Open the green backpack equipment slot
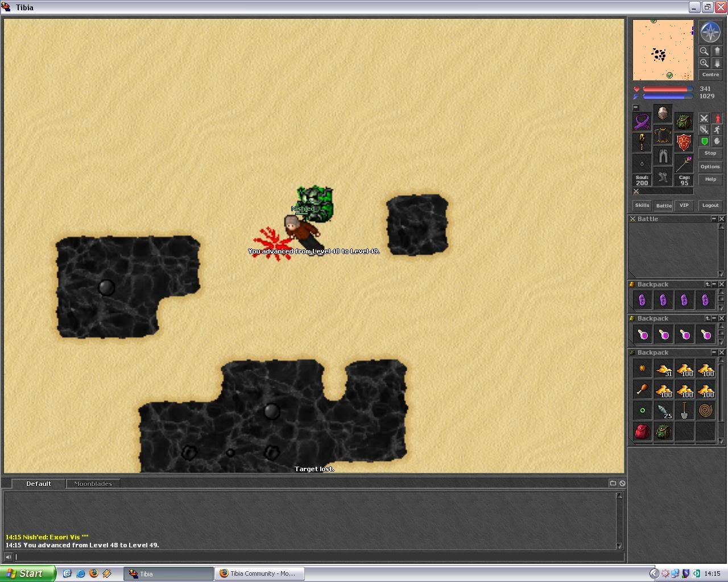This screenshot has height=582, width=728. pos(684,122)
